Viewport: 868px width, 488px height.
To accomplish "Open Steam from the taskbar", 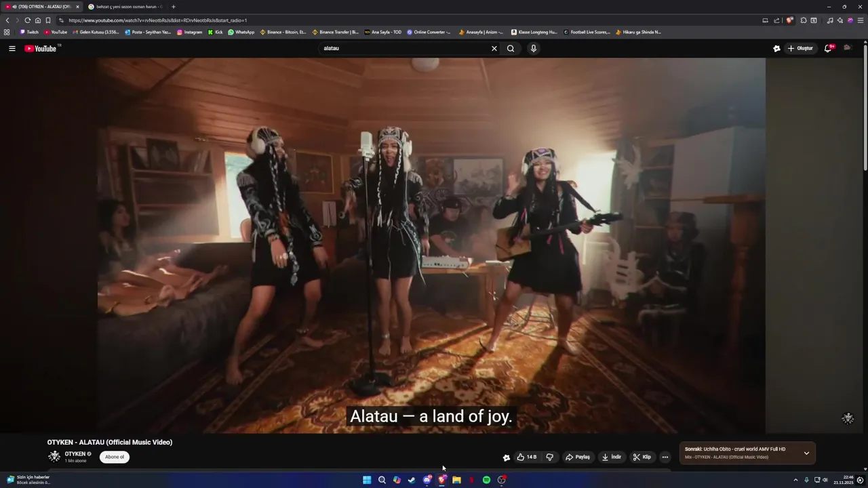I will pos(412,480).
